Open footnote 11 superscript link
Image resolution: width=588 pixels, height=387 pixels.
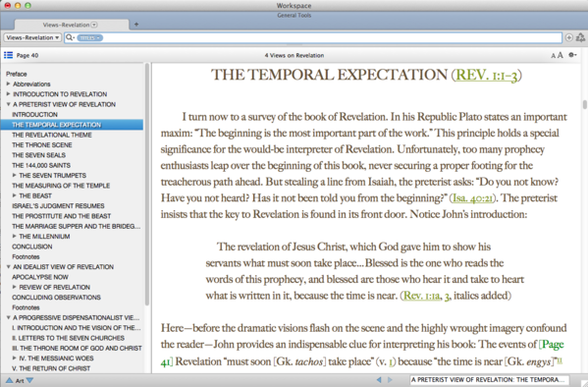click(x=560, y=359)
